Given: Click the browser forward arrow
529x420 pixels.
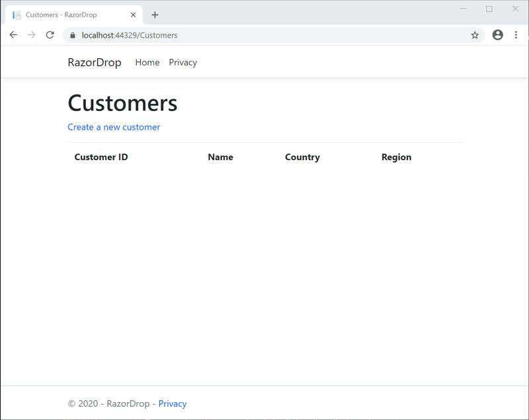Looking at the screenshot, I should pos(31,35).
